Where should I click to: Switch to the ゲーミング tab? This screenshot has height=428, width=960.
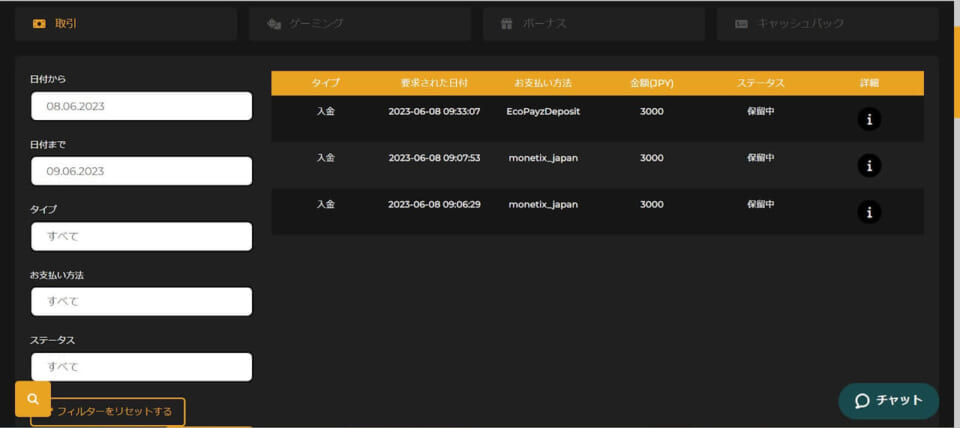[359, 24]
